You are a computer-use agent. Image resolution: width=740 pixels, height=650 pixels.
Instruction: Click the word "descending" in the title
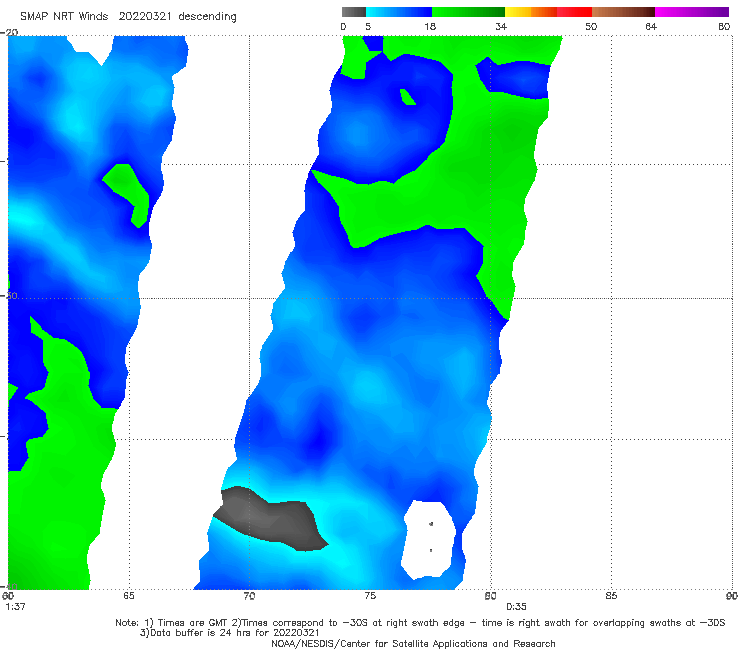click(208, 17)
